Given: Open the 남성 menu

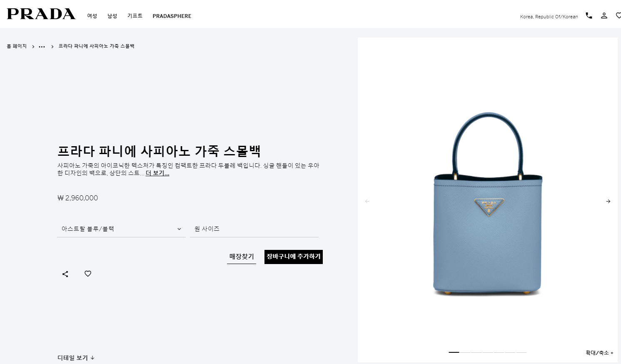Looking at the screenshot, I should pyautogui.click(x=112, y=16).
